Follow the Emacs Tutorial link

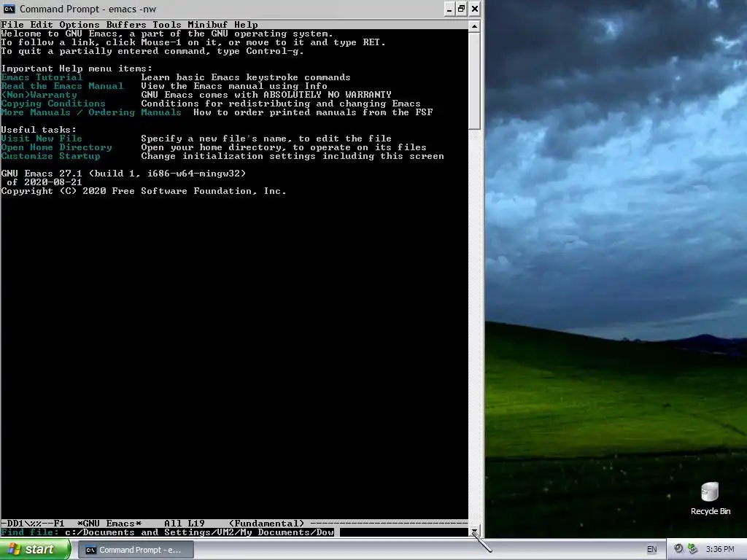point(42,77)
